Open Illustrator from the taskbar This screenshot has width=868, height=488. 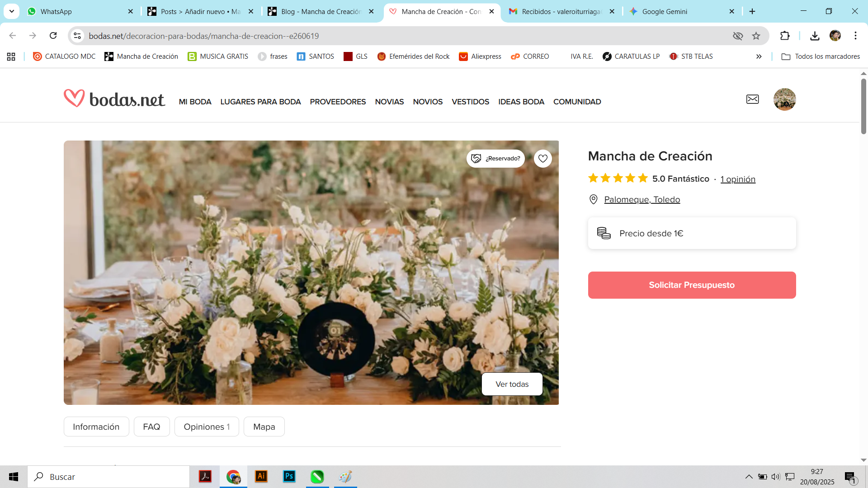[x=261, y=476]
